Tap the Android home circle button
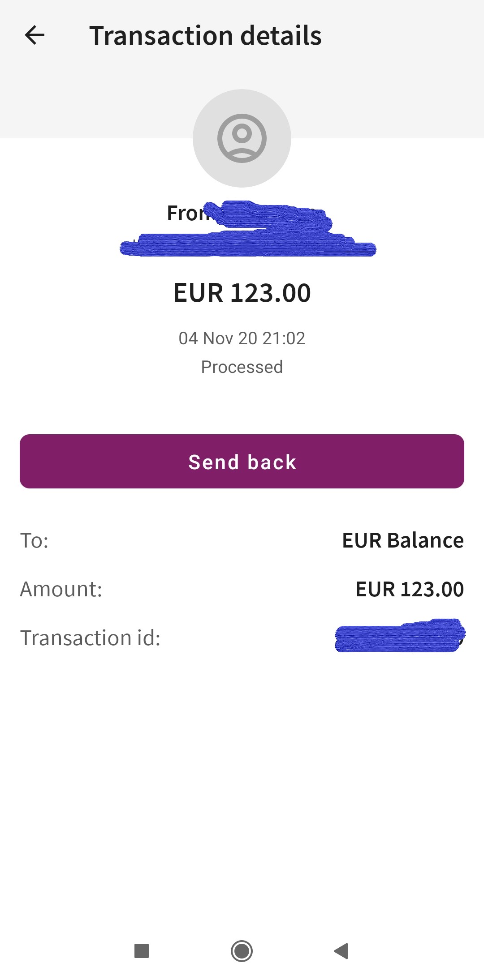The width and height of the screenshot is (484, 980). [x=242, y=950]
